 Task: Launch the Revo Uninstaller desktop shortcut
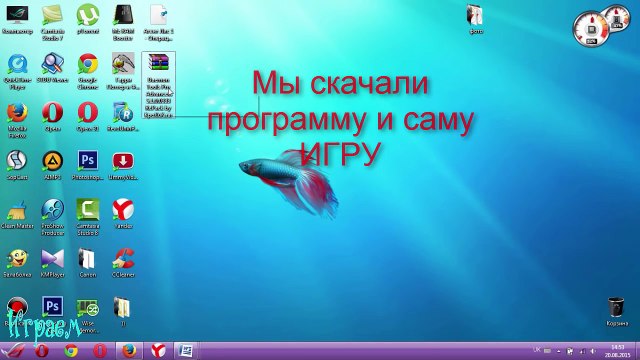point(123,117)
